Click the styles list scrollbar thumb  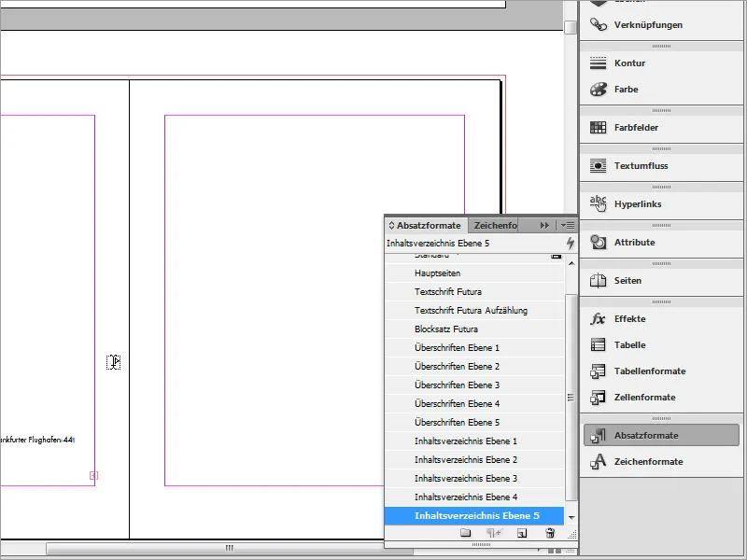(571, 398)
